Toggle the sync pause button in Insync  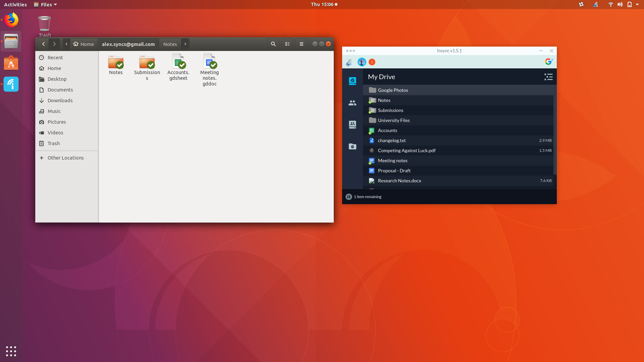[x=349, y=196]
